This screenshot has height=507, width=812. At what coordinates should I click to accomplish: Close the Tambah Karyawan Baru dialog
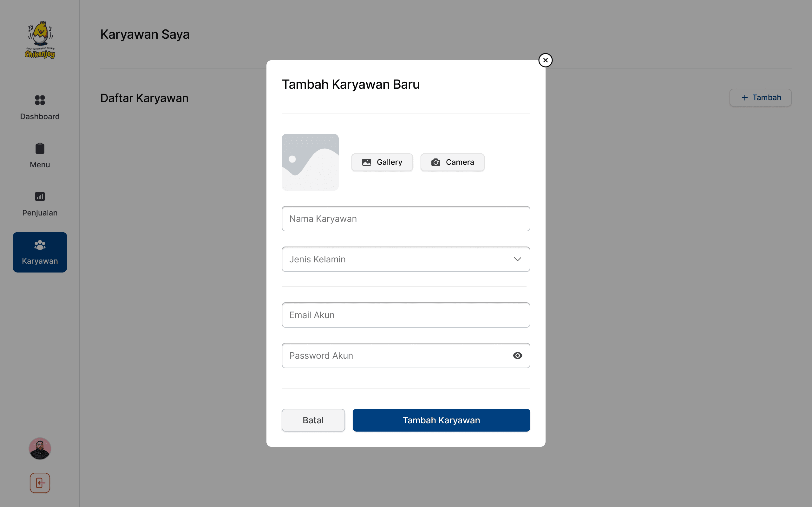pos(545,60)
